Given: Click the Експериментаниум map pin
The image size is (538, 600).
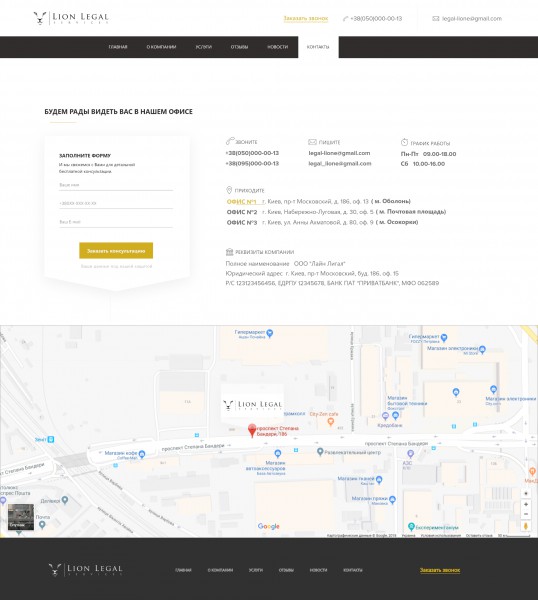Looking at the screenshot, I should pyautogui.click(x=411, y=527).
